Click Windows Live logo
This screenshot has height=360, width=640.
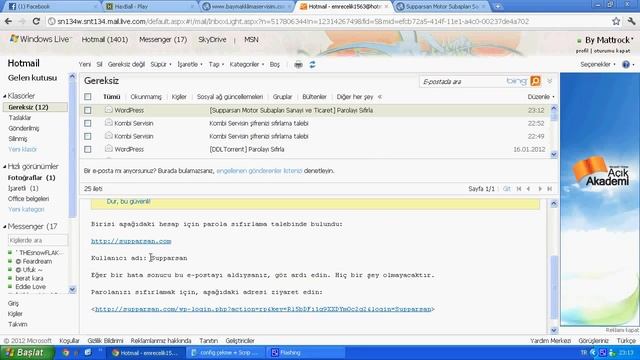click(40, 39)
